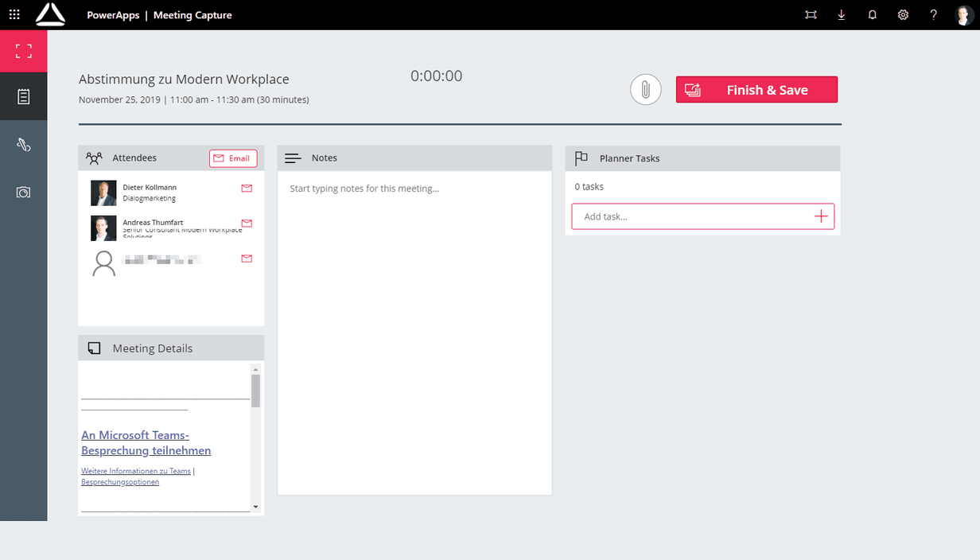Open the camera sidebar icon
This screenshot has width=980, height=560.
click(24, 192)
